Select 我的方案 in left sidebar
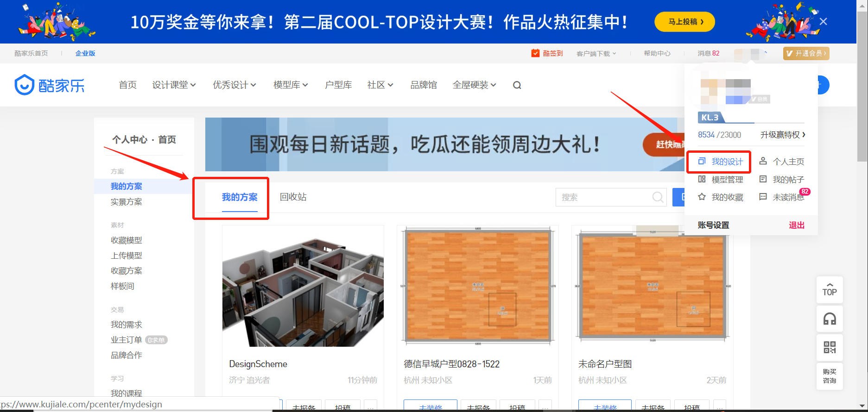Image resolution: width=868 pixels, height=412 pixels. coord(127,186)
